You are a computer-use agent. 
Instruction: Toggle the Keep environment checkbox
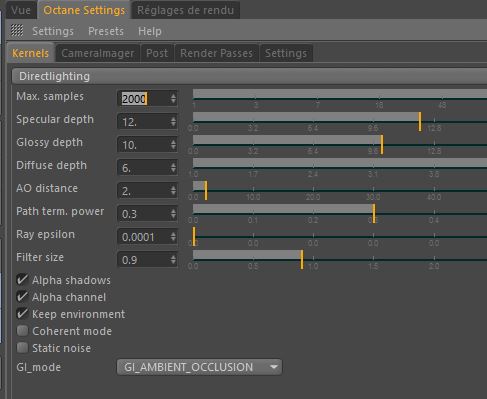point(22,314)
